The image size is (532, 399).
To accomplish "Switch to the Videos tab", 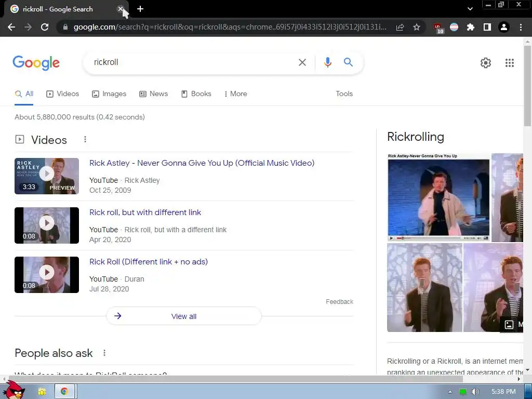I will [x=63, y=94].
